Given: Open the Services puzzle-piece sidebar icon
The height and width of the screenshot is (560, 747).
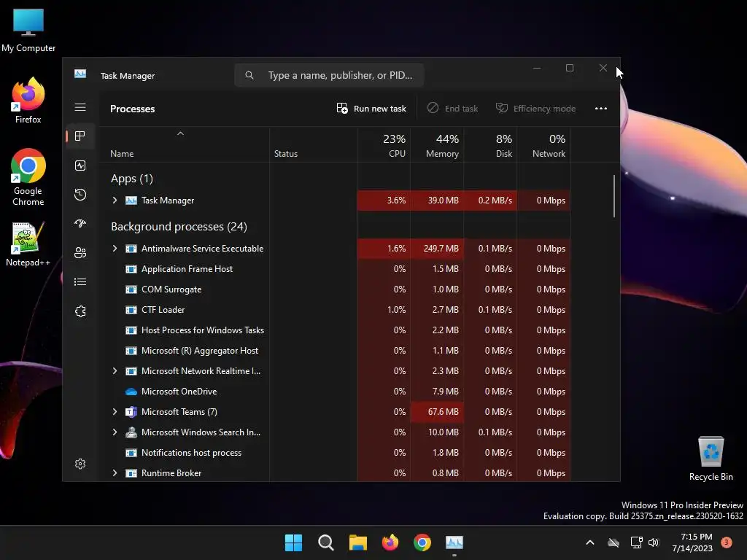Looking at the screenshot, I should pos(80,311).
